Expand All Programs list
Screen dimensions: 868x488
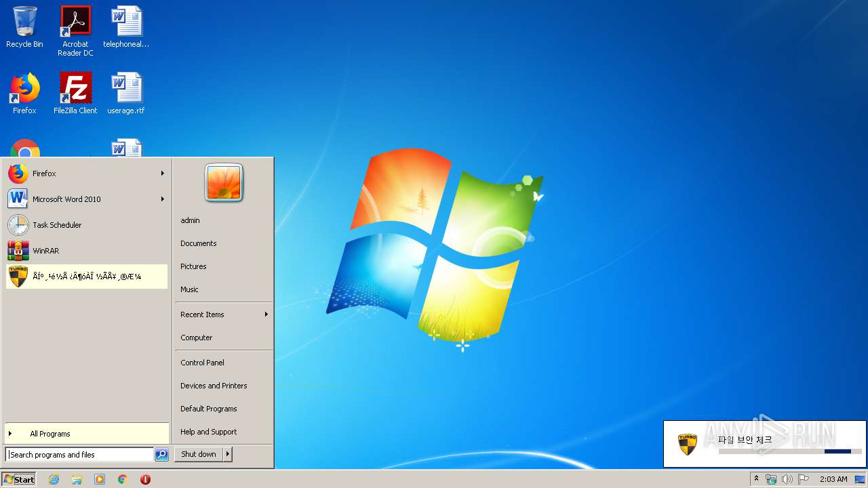87,434
